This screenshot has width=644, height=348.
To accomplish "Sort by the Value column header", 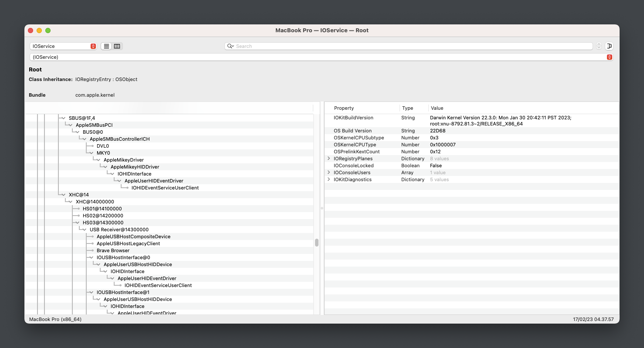I will (524, 108).
